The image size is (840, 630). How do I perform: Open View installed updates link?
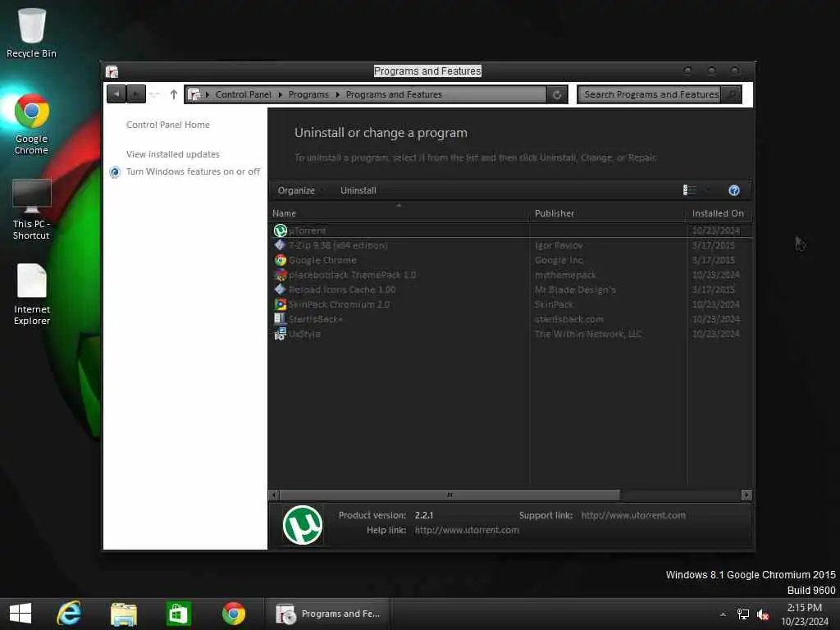pos(173,154)
